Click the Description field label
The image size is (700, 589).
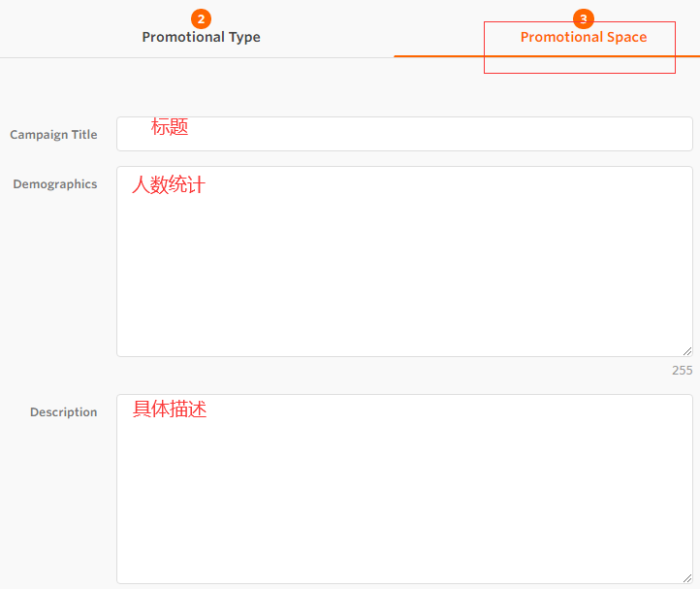[x=63, y=412]
